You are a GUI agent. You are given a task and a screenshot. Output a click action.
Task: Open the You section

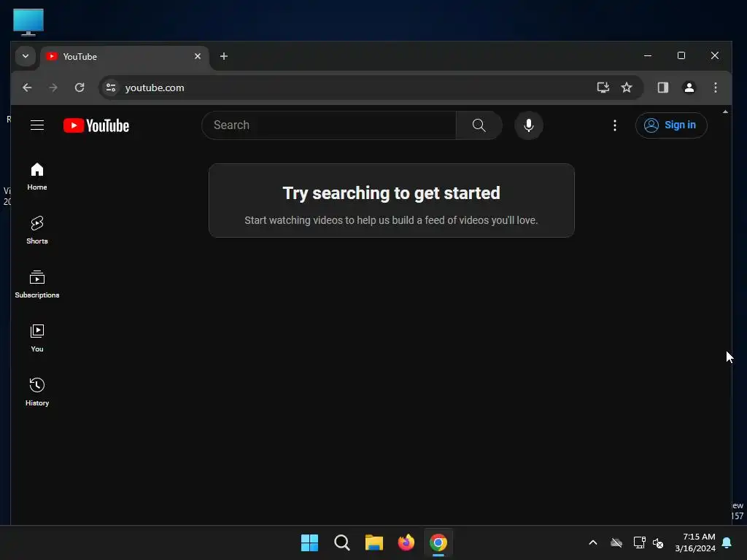[37, 338]
